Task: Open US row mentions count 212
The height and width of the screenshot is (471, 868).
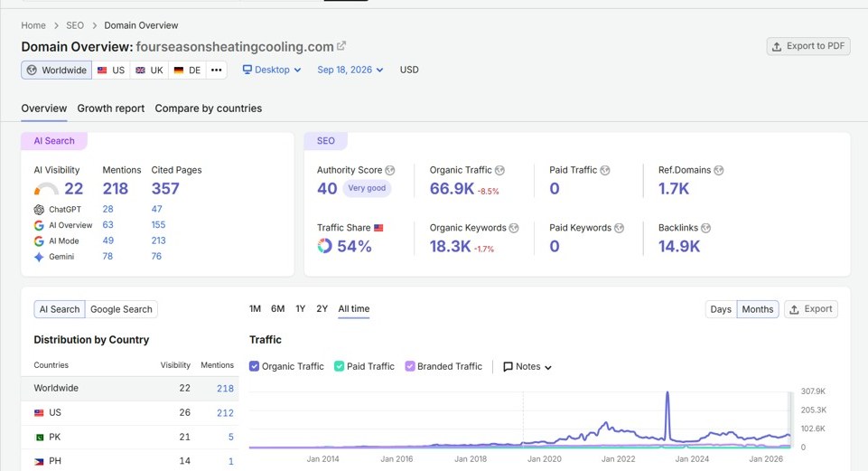Action: [225, 413]
